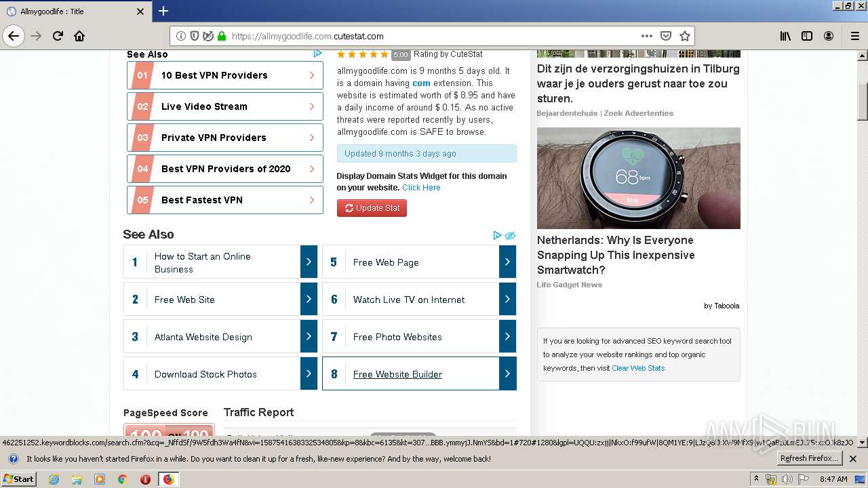Open the 'by Taboola' attribution link
Screen dimensions: 868x488
722,306
